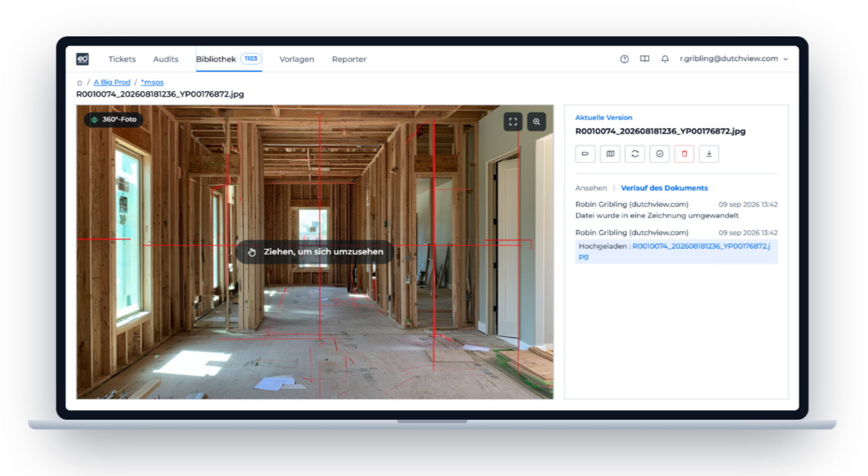Click the 'Aktuelle Version' label
This screenshot has height=476, width=868.
point(604,118)
